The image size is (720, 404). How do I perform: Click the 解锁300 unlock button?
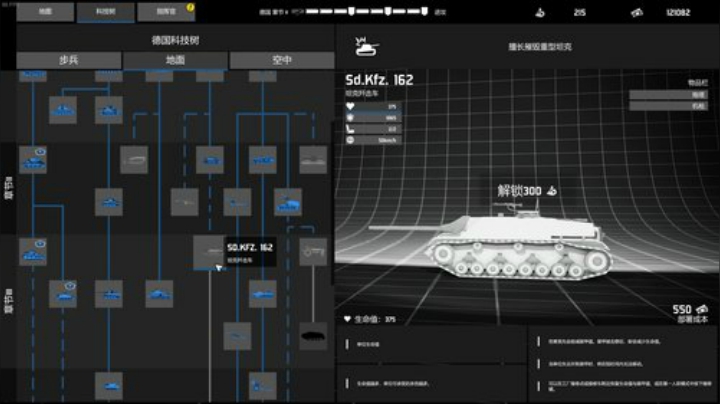[527, 191]
